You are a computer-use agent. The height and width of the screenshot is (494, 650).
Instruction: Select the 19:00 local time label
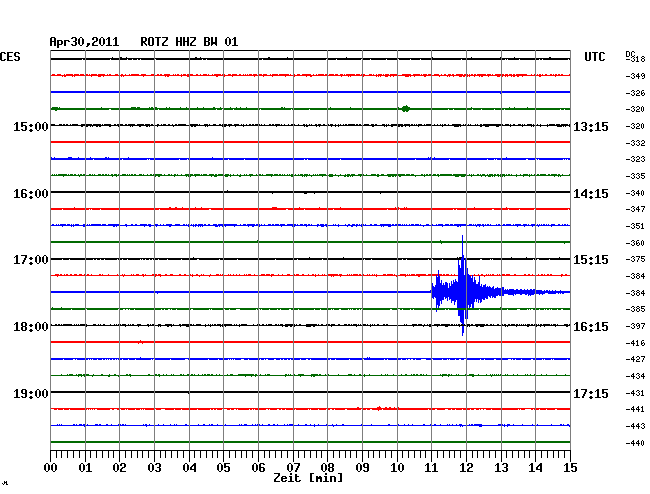31,393
